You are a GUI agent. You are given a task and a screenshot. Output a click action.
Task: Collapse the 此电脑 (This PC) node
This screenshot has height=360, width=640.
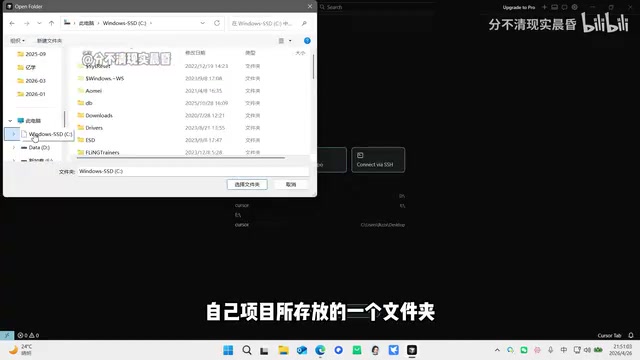coord(10,121)
